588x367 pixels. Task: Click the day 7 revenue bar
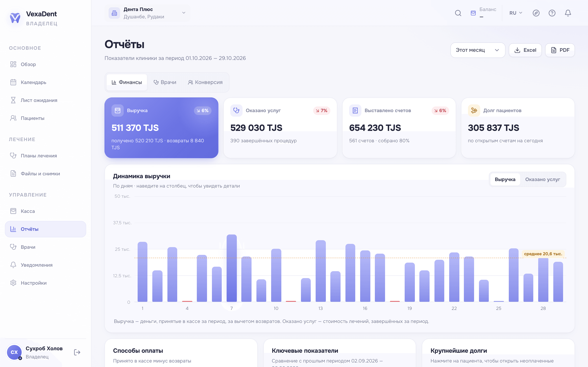click(232, 268)
